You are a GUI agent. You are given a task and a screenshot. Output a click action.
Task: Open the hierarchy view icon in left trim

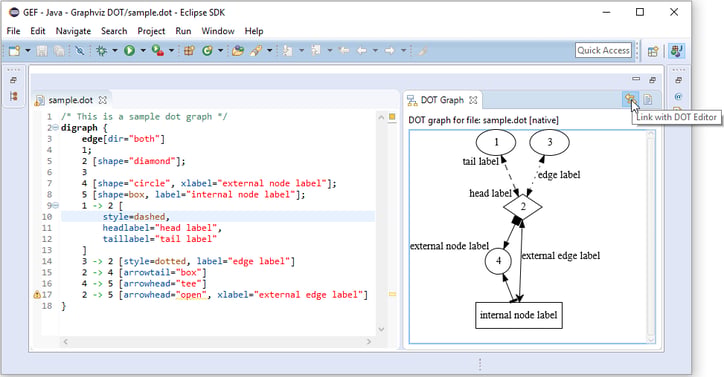pos(13,96)
